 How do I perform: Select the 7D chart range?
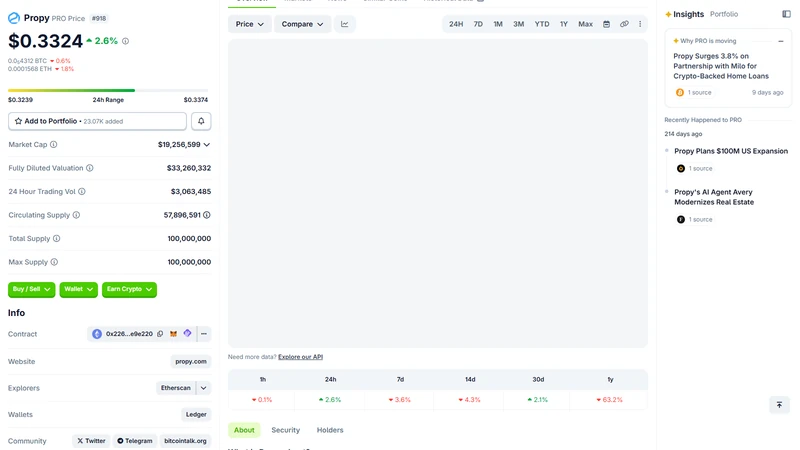[x=478, y=24]
